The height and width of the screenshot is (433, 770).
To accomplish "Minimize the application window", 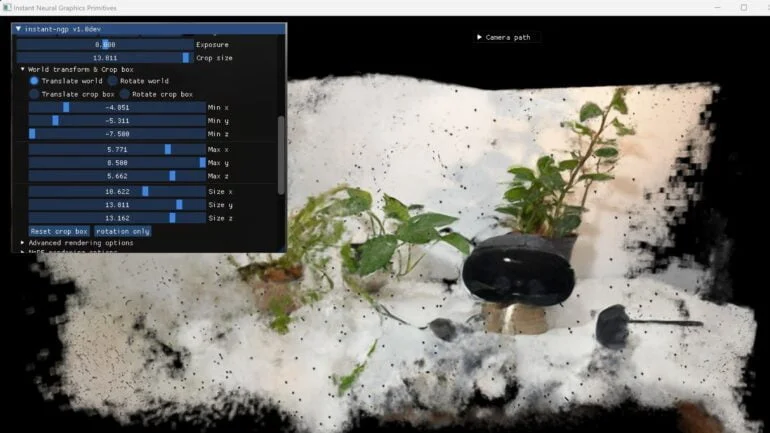I will coord(717,7).
